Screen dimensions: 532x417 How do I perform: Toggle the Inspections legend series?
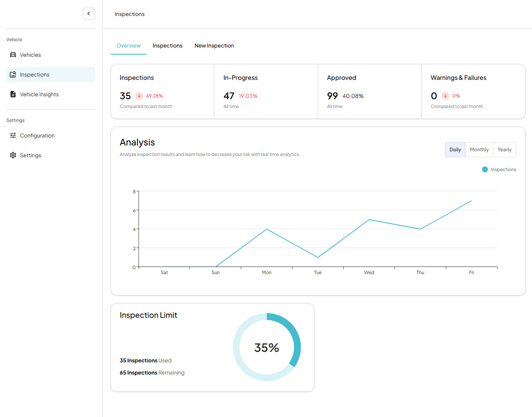[x=499, y=169]
